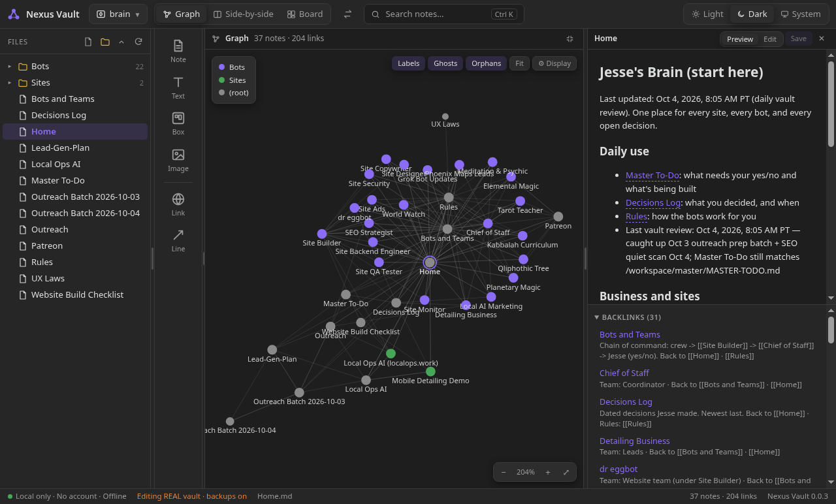
Task: Focus the Search notes field
Action: click(443, 14)
